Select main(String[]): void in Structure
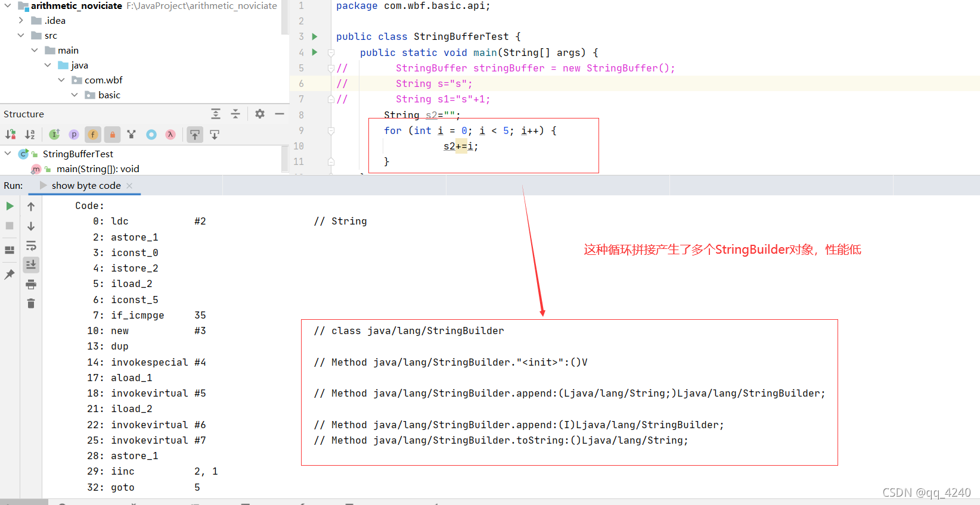 tap(98, 169)
